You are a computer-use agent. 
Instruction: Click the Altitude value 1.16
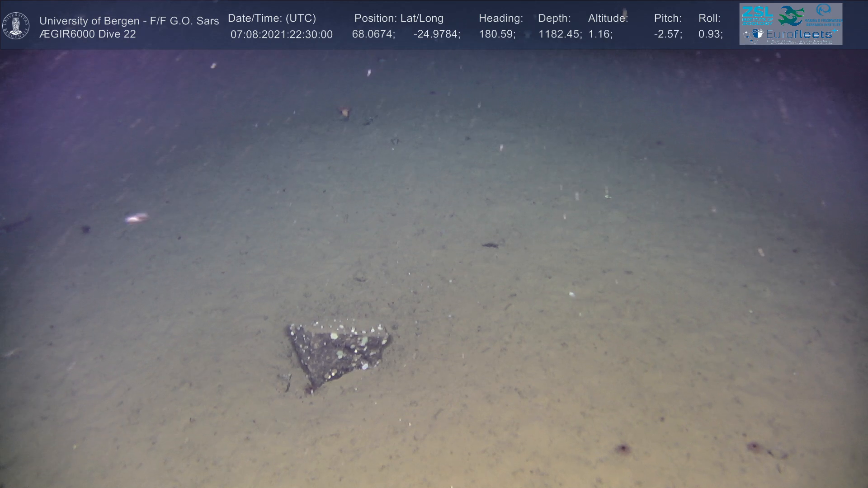(x=600, y=35)
